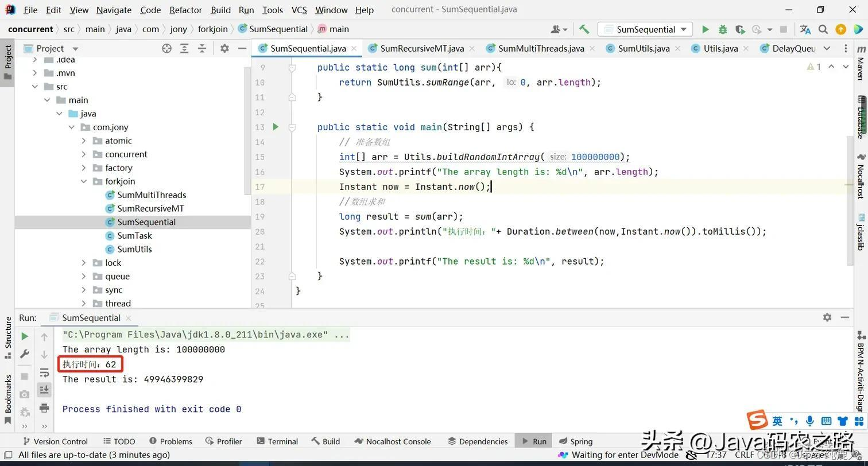868x466 pixels.
Task: Open Version Control tool window
Action: 55,441
